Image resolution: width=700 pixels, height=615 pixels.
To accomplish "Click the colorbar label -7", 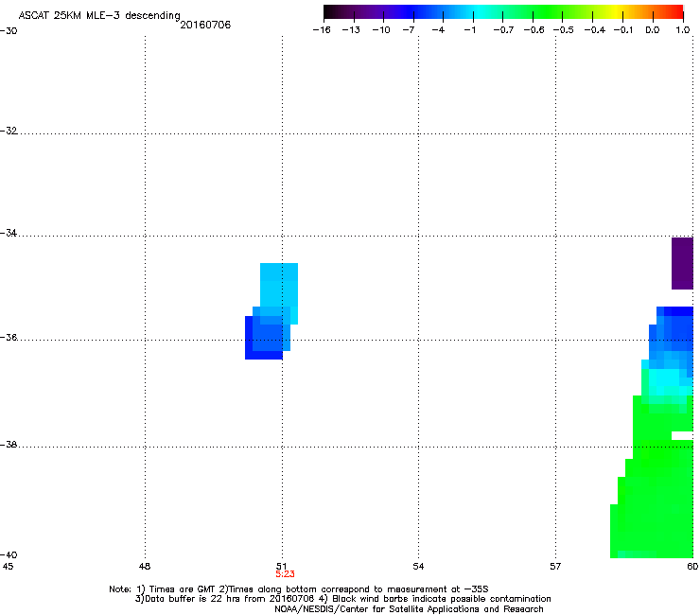I will coord(409,30).
